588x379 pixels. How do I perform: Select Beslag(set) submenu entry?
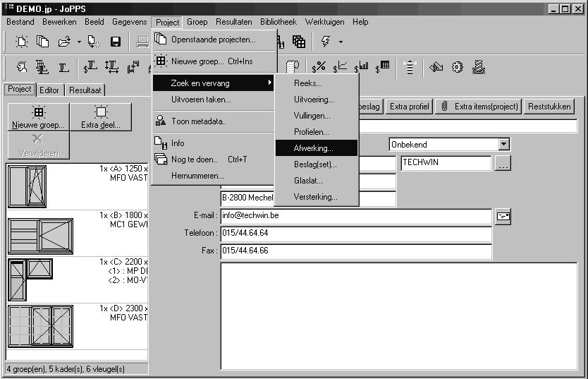317,164
